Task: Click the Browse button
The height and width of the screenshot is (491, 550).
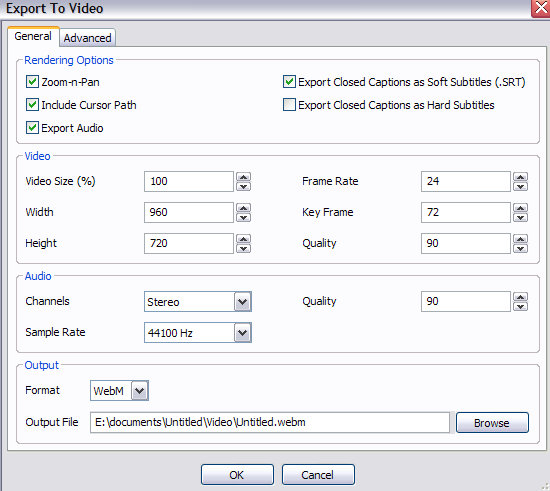Action: tap(492, 423)
